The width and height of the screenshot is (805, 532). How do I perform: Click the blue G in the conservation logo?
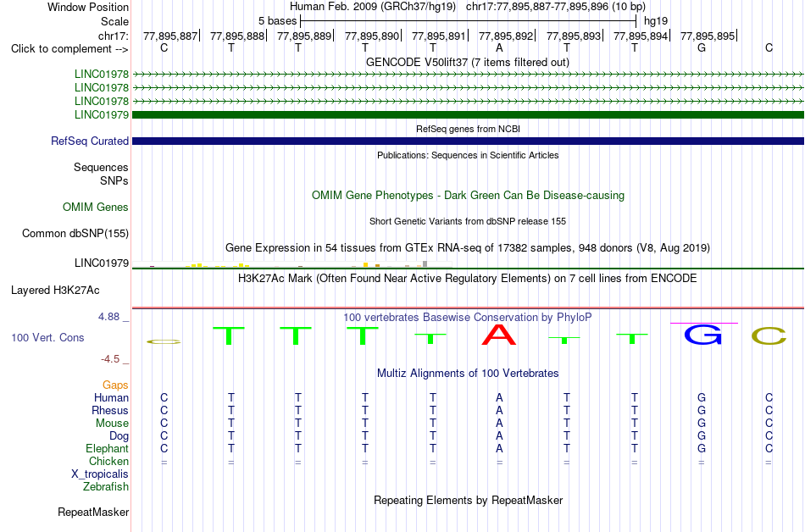click(703, 335)
